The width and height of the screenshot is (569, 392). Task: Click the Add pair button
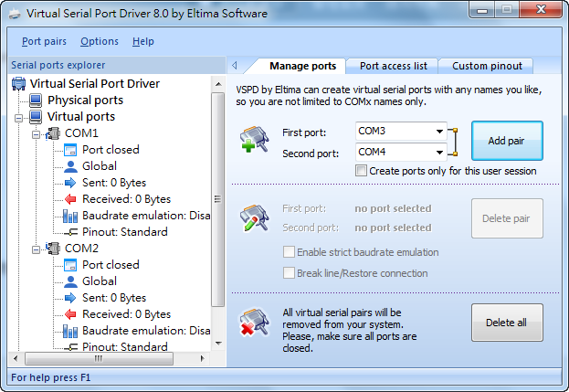click(507, 141)
